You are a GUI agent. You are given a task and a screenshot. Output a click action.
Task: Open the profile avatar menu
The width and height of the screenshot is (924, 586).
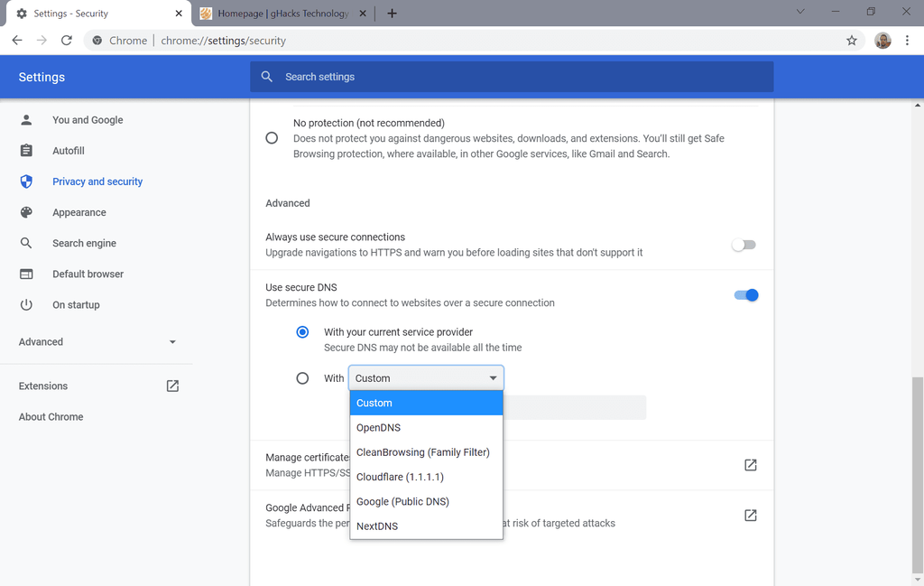pyautogui.click(x=882, y=41)
